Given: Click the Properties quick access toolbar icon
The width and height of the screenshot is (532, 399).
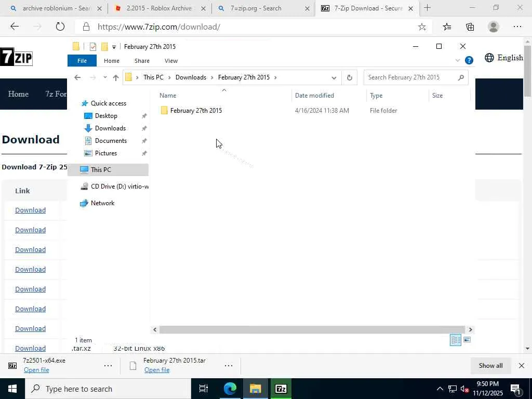Looking at the screenshot, I should tap(92, 46).
